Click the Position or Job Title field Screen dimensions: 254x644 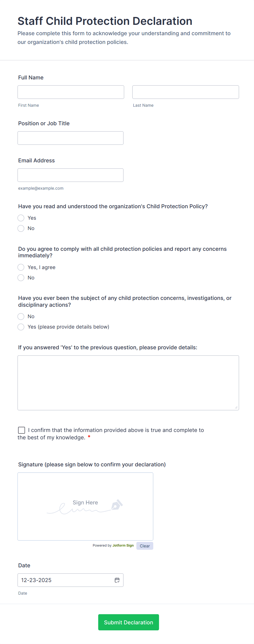click(x=70, y=138)
